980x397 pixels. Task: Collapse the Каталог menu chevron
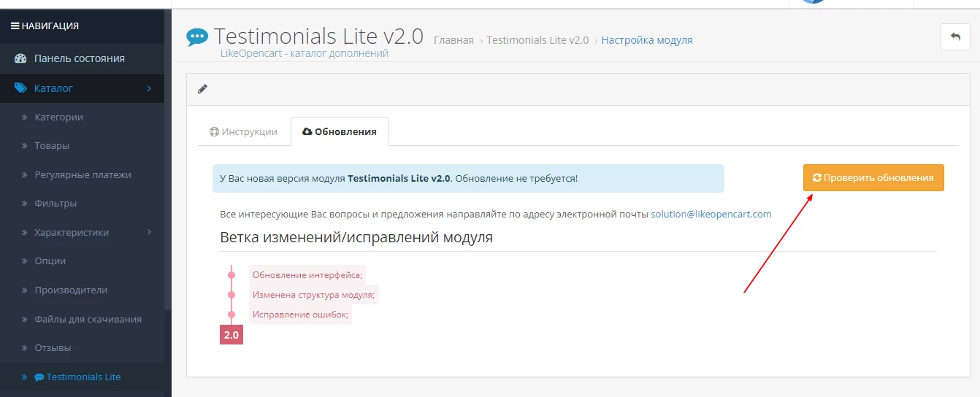tap(149, 88)
